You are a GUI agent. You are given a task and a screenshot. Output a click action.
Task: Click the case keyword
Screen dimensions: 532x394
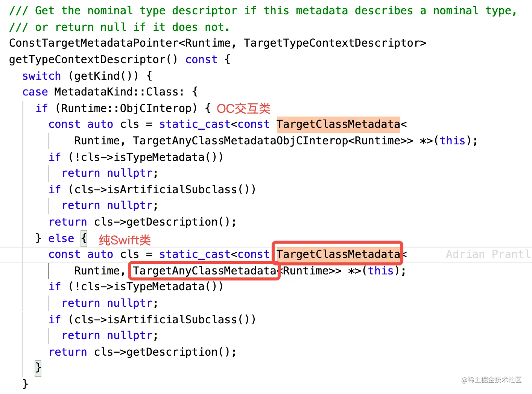(35, 92)
